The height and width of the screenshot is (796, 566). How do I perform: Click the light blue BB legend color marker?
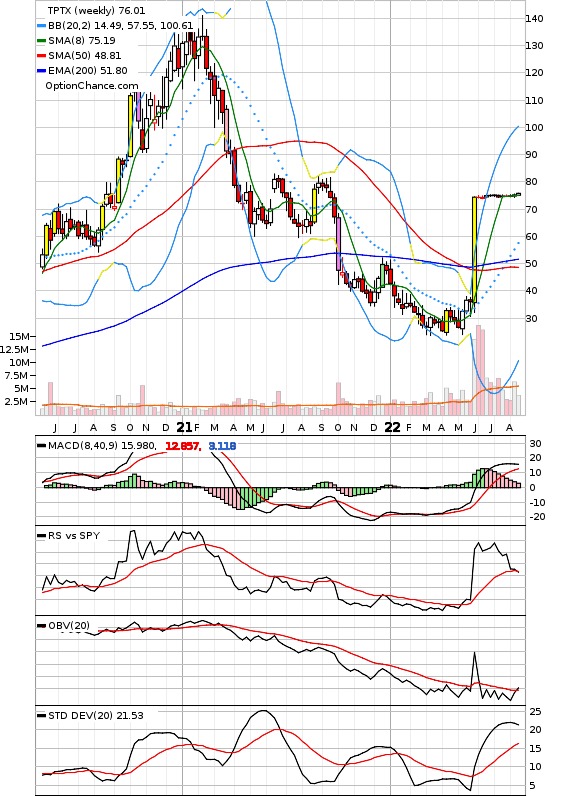[x=42, y=26]
